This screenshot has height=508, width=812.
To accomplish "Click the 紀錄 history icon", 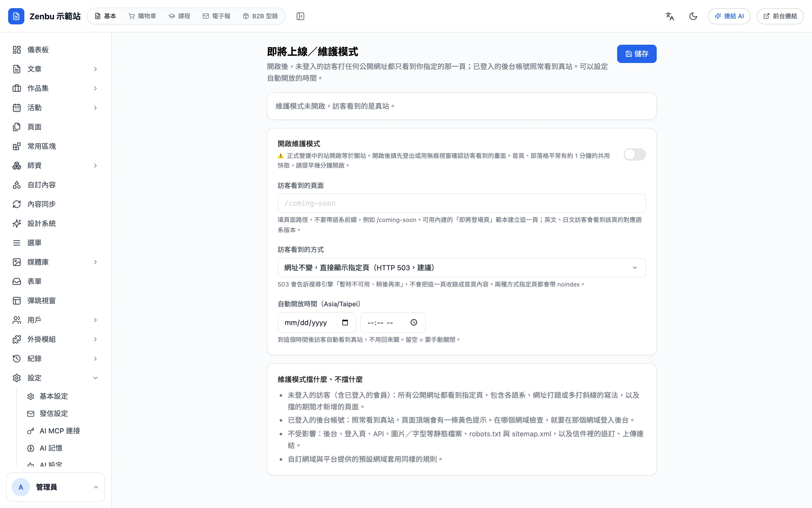I will (17, 359).
